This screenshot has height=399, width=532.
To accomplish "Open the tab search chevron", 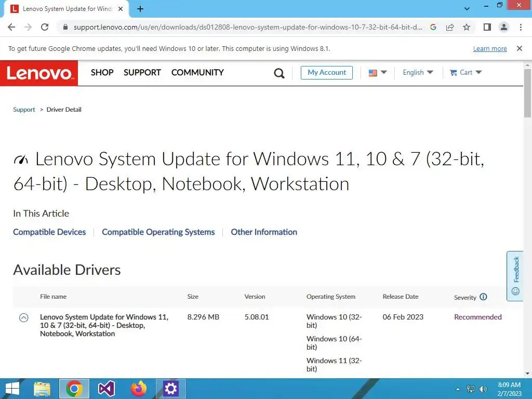I will coord(467,9).
